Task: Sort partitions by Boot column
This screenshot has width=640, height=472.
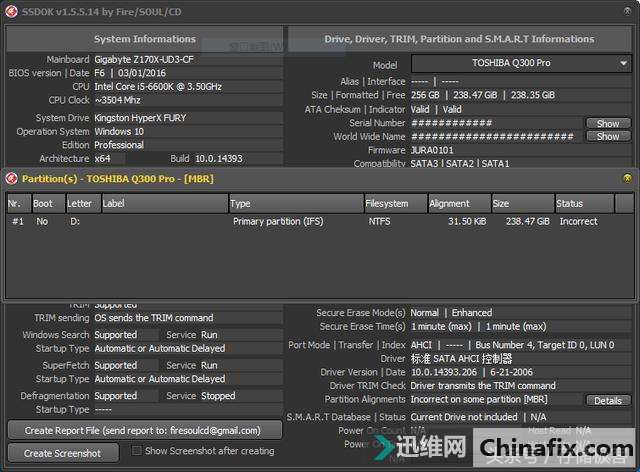Action: point(49,203)
